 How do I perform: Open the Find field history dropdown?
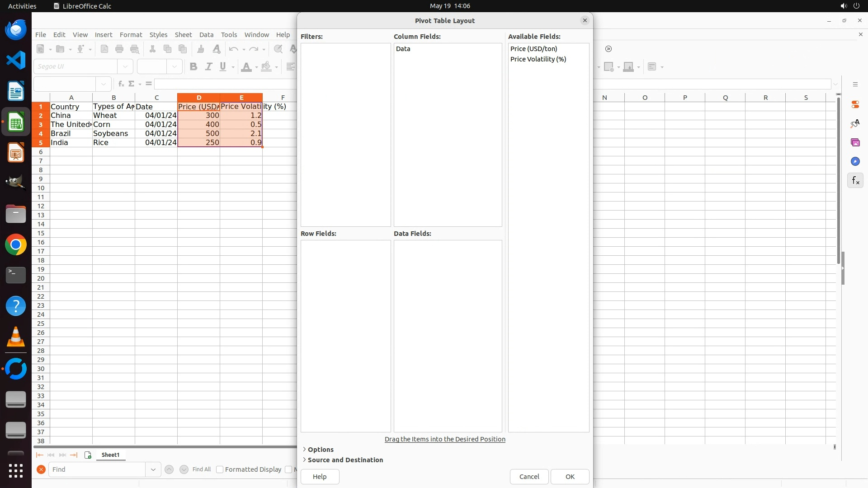pyautogui.click(x=153, y=469)
